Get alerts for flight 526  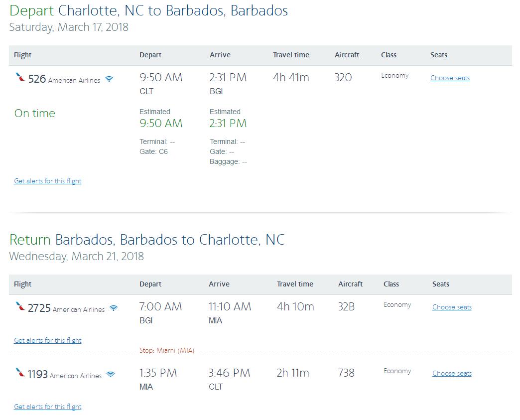tap(47, 181)
